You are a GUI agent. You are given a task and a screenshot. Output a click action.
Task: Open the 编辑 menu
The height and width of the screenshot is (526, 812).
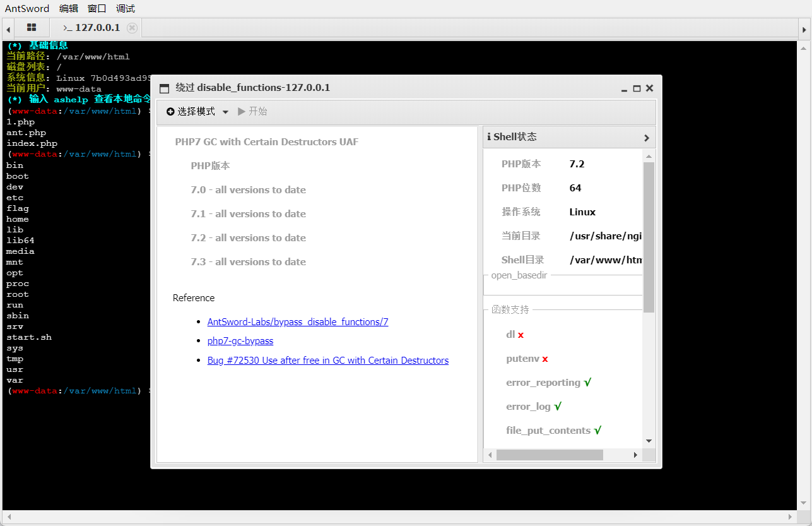point(69,9)
